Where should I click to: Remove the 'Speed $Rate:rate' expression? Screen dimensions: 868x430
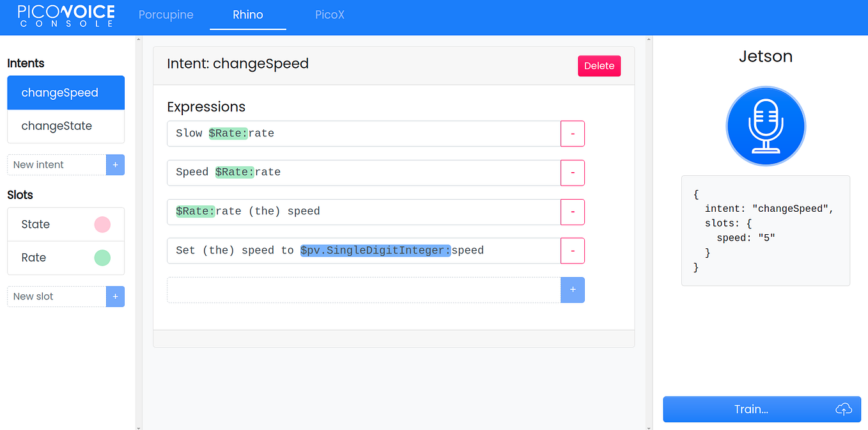573,173
